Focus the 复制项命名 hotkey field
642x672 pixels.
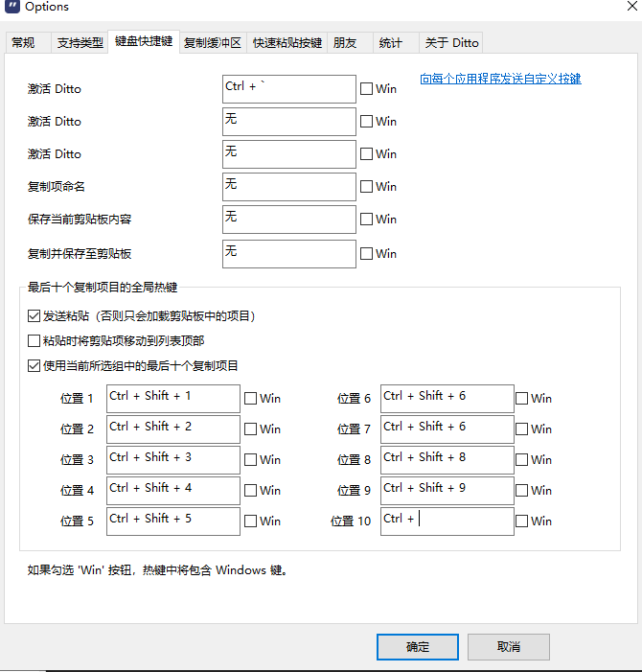[289, 187]
